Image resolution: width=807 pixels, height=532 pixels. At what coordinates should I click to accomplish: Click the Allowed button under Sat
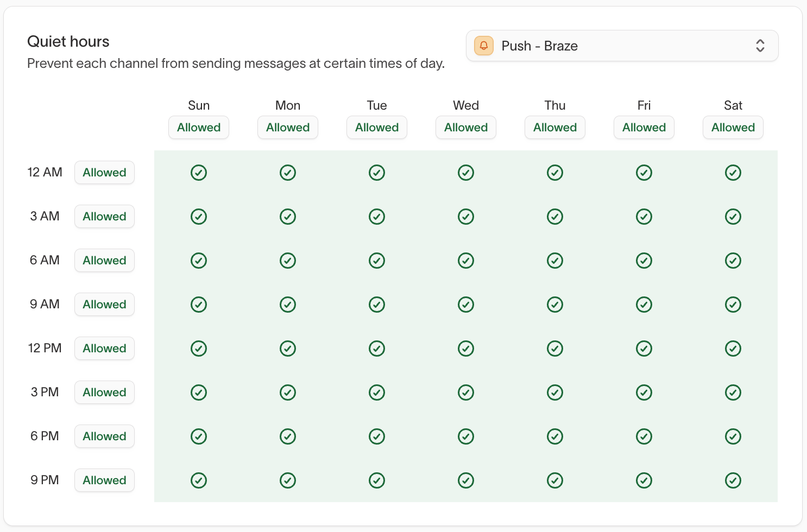[733, 128]
